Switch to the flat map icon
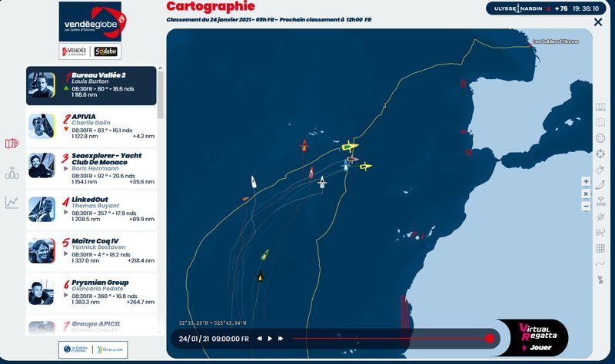The height and width of the screenshot is (364, 615). 600,123
